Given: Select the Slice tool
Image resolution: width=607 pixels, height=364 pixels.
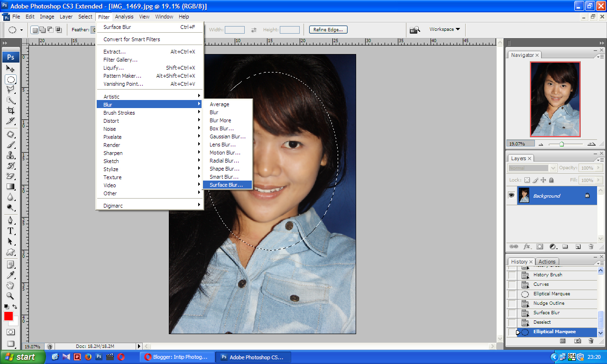Looking at the screenshot, I should 10,121.
